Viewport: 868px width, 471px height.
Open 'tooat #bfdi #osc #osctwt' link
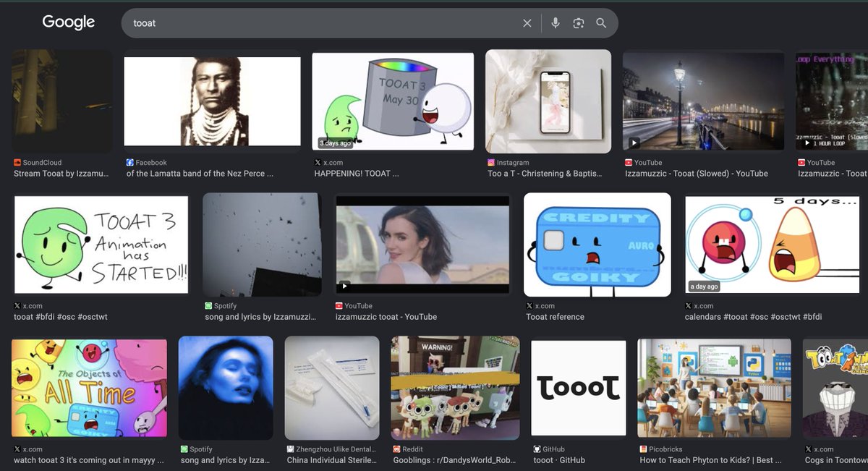point(61,317)
